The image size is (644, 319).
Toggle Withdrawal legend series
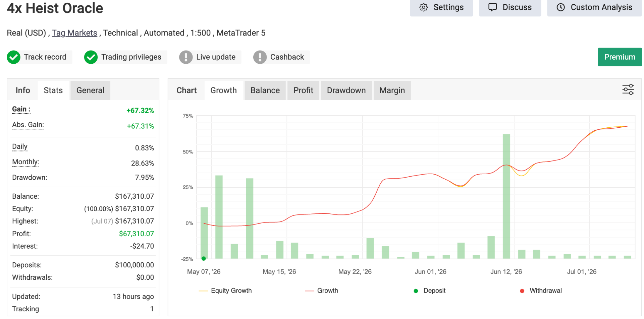[x=541, y=291]
